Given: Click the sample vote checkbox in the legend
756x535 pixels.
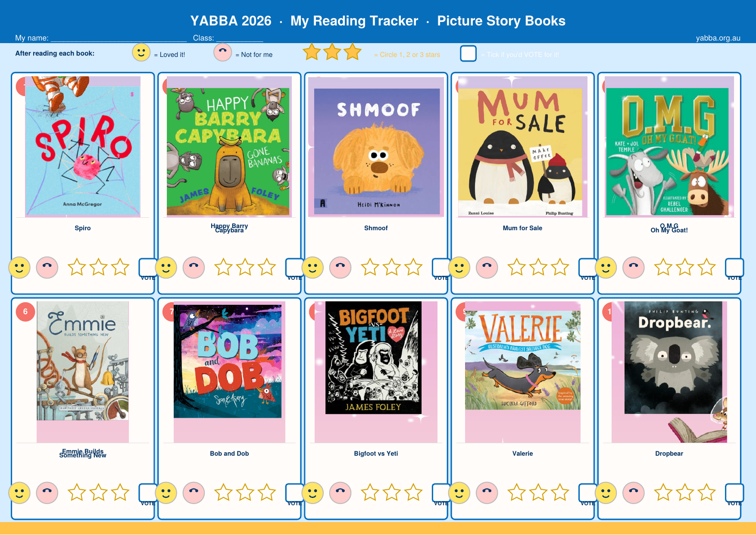Looking at the screenshot, I should (x=468, y=53).
